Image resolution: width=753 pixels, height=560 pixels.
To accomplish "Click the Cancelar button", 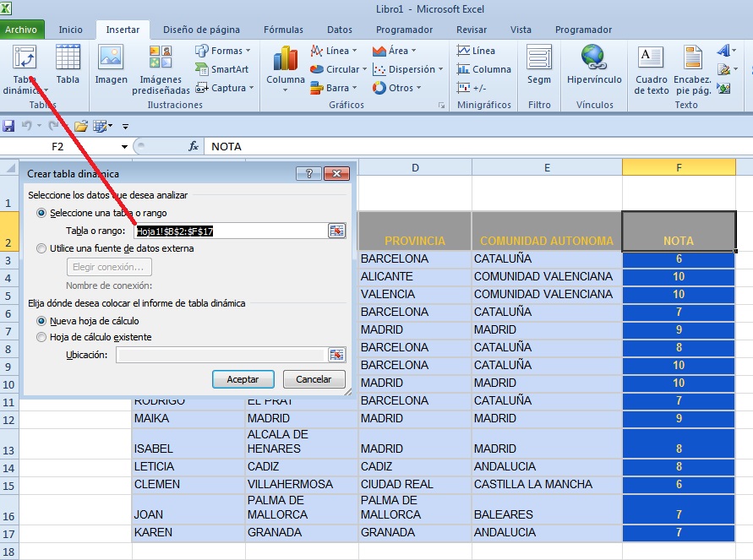I will click(314, 379).
